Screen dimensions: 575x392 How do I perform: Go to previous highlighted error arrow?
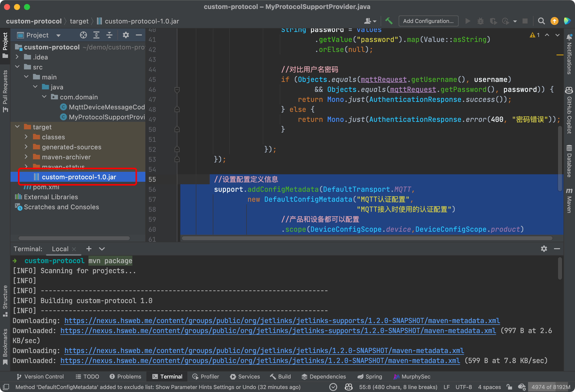pyautogui.click(x=547, y=35)
